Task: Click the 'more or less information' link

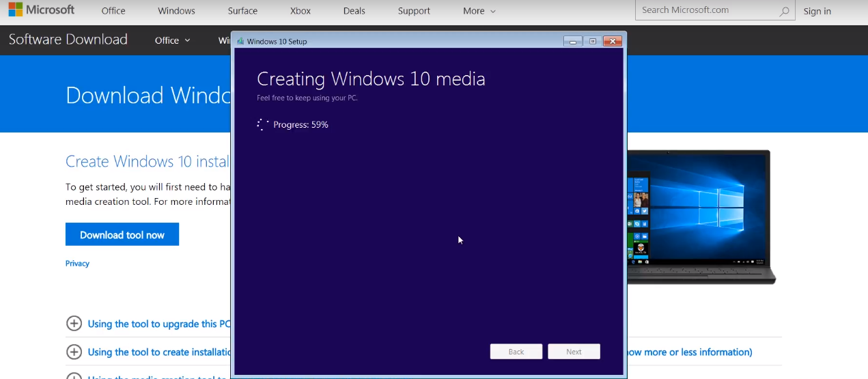Action: (x=689, y=352)
